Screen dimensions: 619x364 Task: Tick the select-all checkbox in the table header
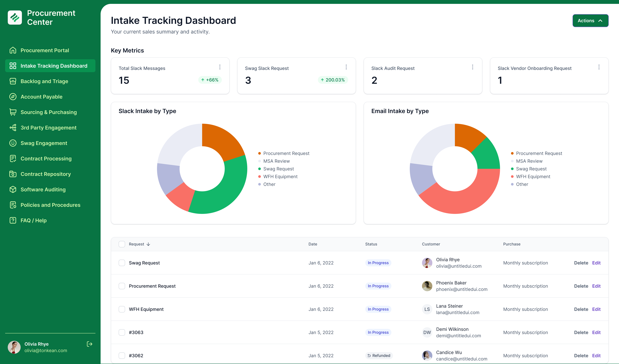click(122, 244)
